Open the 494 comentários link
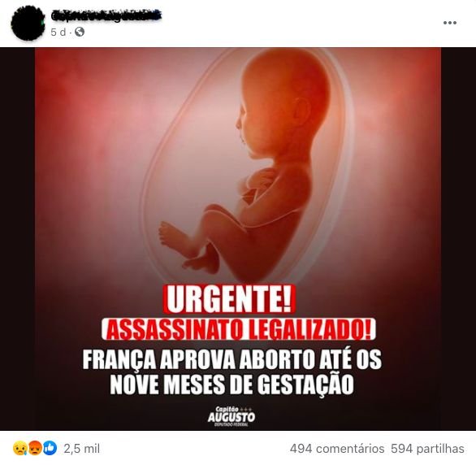476x465 pixels. [x=337, y=449]
